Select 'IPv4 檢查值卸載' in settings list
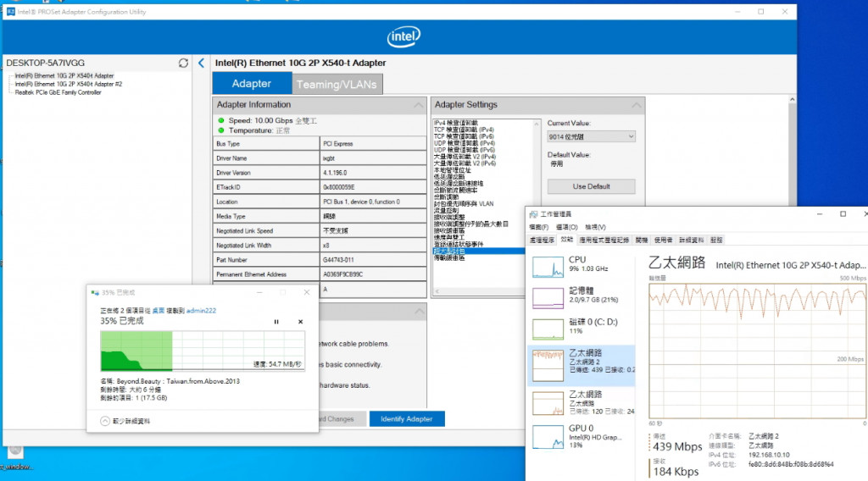Image resolution: width=868 pixels, height=481 pixels. tap(455, 123)
